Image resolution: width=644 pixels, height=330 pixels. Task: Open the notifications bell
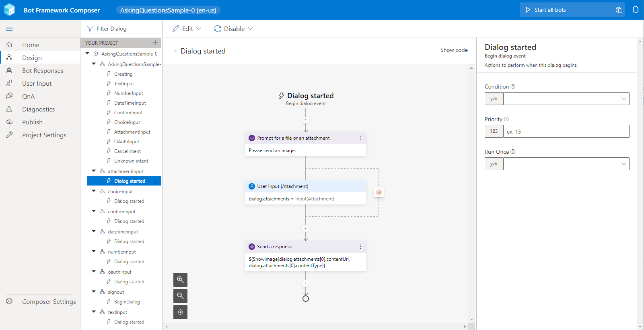[x=636, y=10]
